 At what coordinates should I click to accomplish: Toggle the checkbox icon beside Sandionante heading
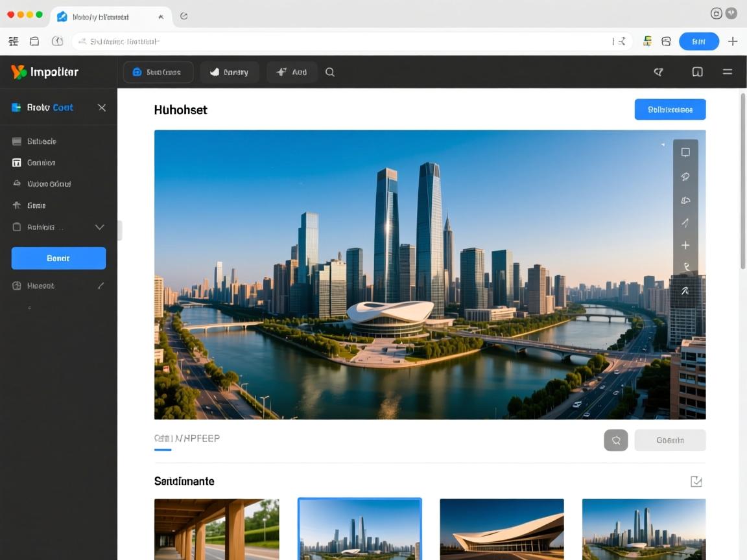click(x=696, y=481)
